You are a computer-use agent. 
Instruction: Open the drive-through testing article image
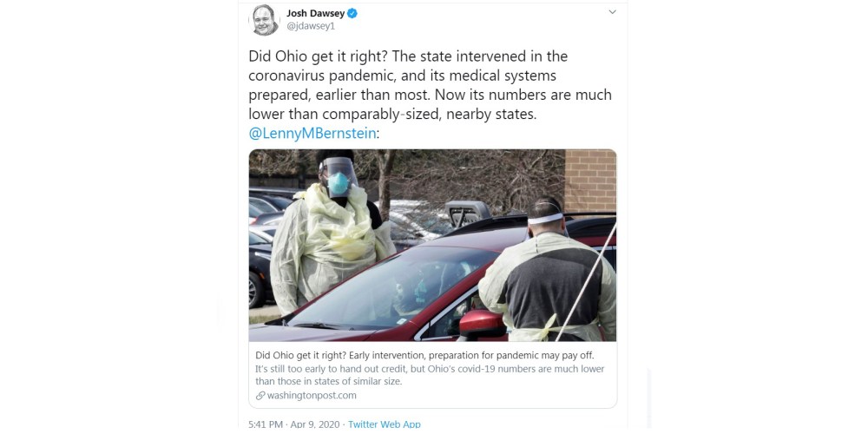pyautogui.click(x=433, y=246)
